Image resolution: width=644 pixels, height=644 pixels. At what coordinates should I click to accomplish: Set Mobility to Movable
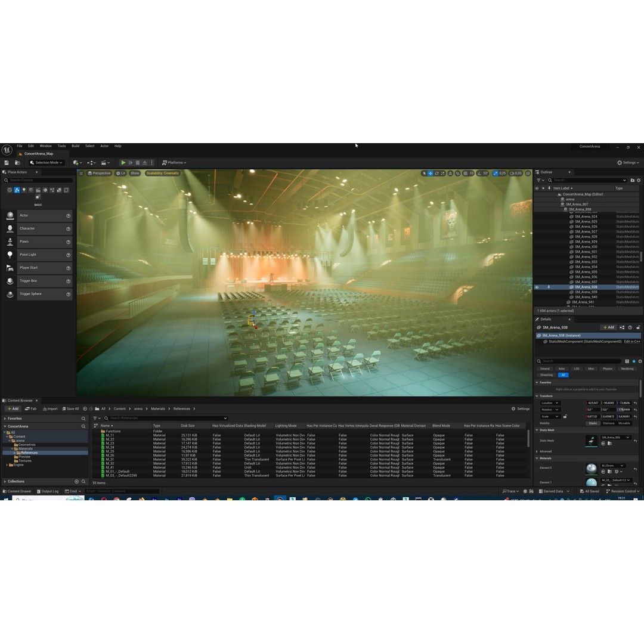click(x=624, y=423)
